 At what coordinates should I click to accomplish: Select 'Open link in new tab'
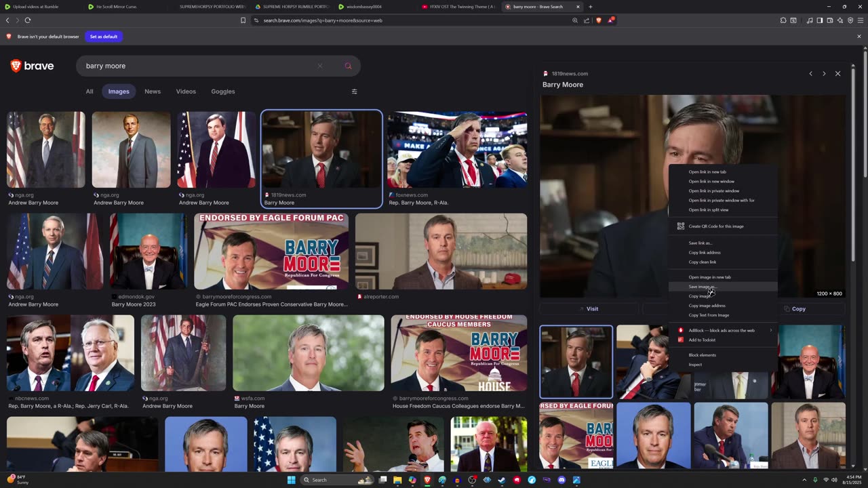click(x=723, y=171)
